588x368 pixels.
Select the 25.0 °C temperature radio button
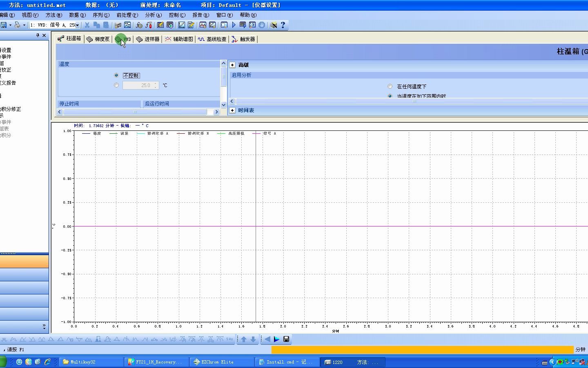(116, 85)
